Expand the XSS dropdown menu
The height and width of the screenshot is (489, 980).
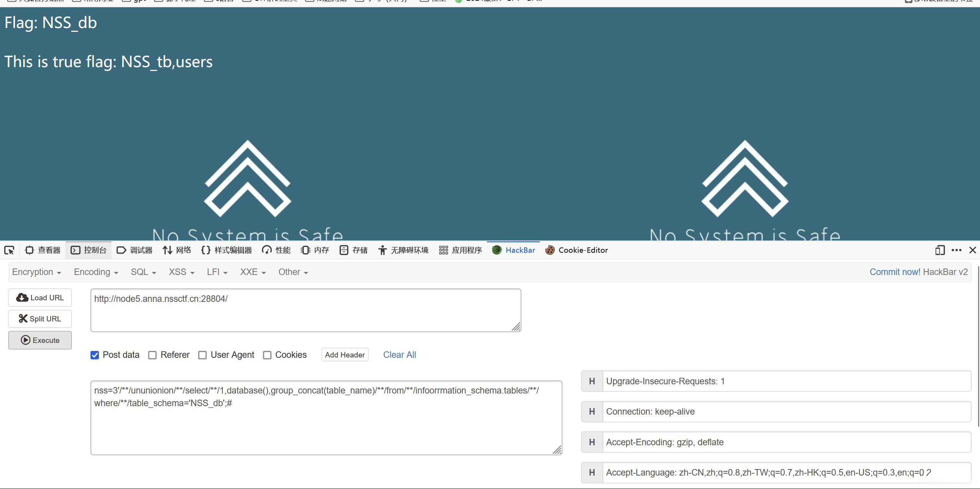pyautogui.click(x=182, y=272)
